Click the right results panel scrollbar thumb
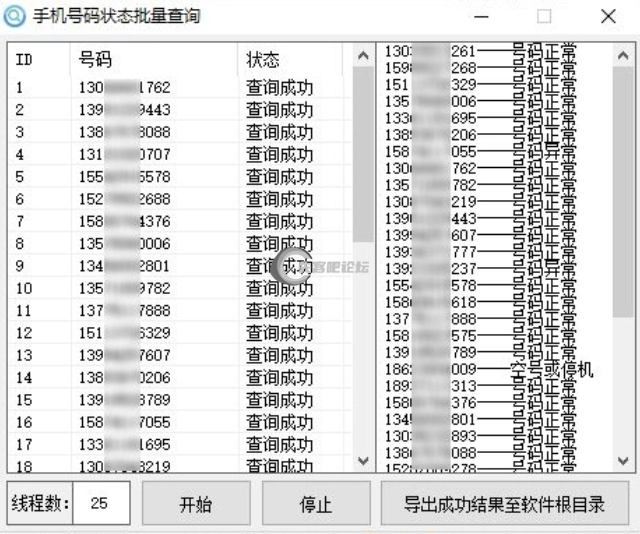The image size is (640, 534). [621, 200]
